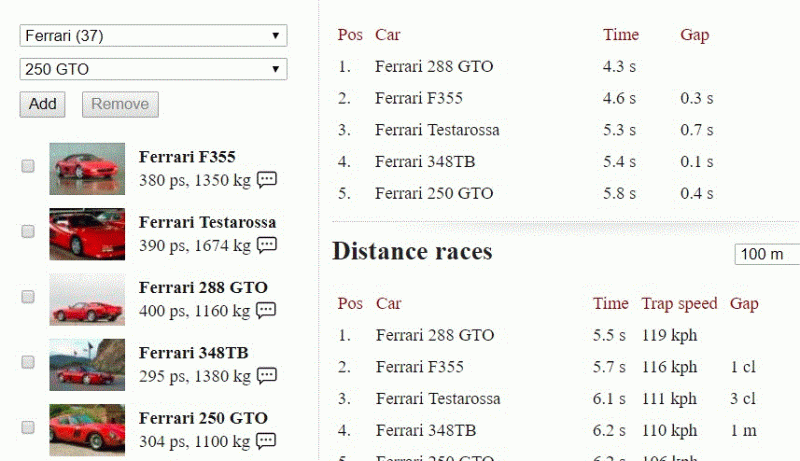Select Ferrari 250 GTO in first results table

434,193
